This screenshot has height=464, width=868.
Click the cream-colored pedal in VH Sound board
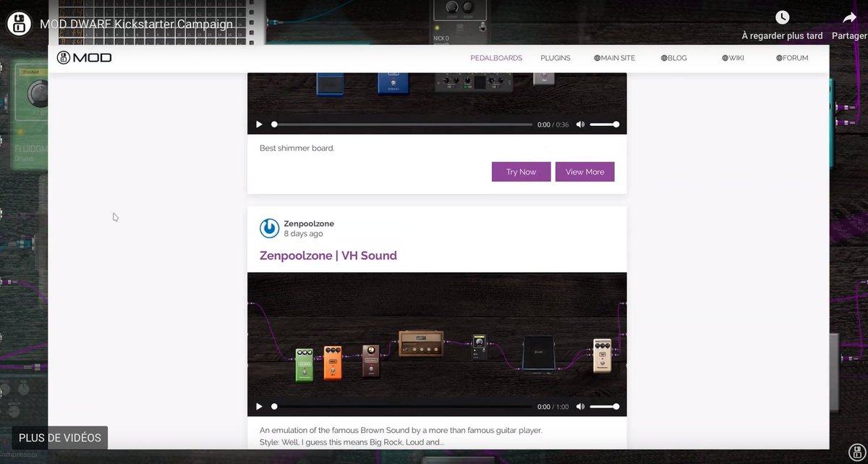tap(602, 355)
